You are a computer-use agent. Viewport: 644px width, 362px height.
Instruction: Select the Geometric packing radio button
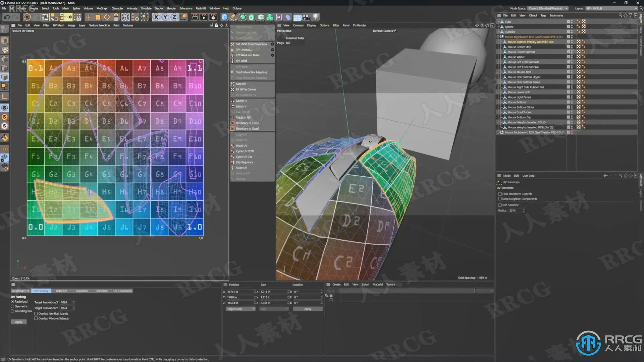coord(13,306)
